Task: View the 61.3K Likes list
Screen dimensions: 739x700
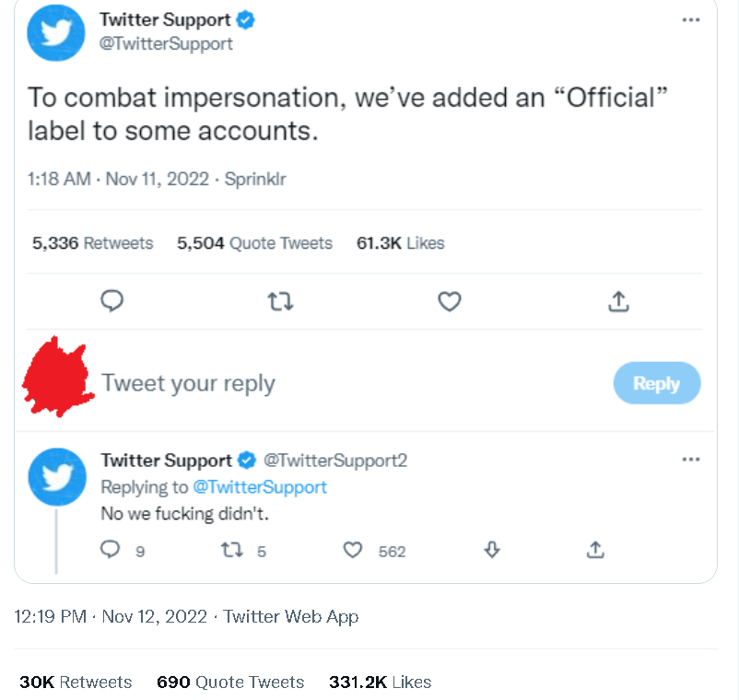Action: [x=400, y=243]
